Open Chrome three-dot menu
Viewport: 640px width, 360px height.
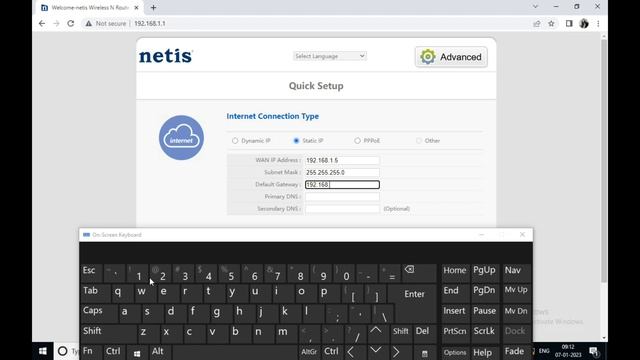pyautogui.click(x=598, y=24)
